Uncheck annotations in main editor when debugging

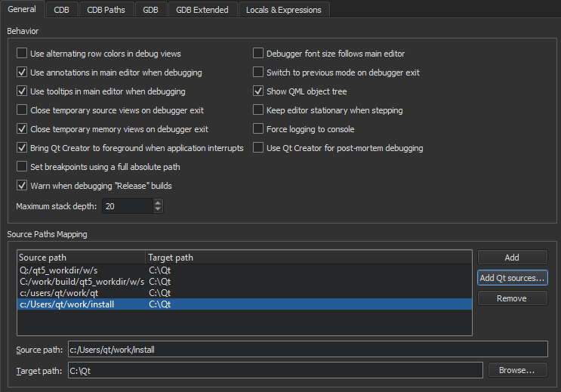point(22,73)
